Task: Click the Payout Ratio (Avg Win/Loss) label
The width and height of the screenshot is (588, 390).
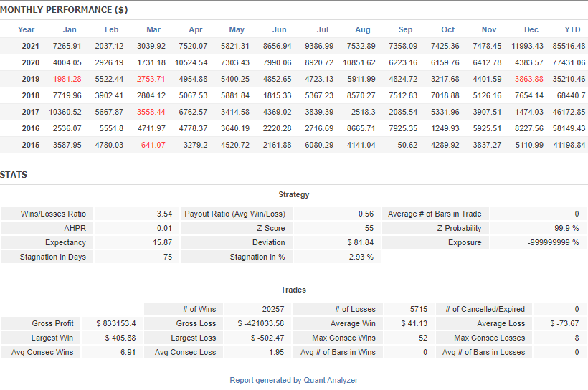Action: [x=234, y=214]
